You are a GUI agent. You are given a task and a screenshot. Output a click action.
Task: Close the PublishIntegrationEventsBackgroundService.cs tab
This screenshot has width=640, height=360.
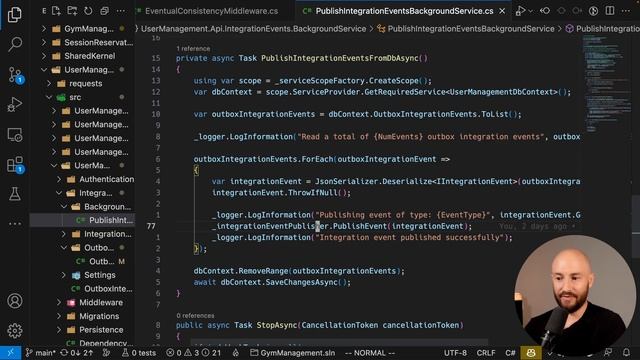click(x=502, y=11)
